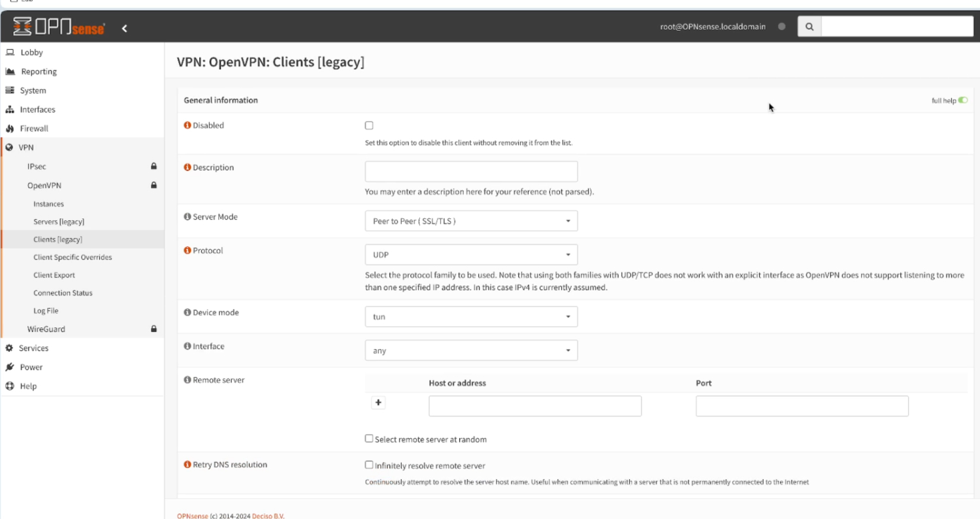Viewport: 980px width, 519px height.
Task: Click the Retry DNS resolution info icon
Action: coord(188,465)
